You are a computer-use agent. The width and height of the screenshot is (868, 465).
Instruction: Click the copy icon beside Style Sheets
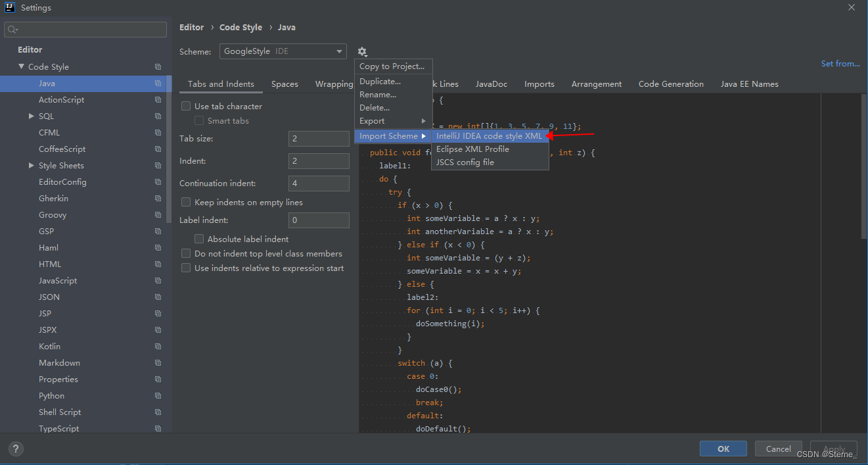158,166
